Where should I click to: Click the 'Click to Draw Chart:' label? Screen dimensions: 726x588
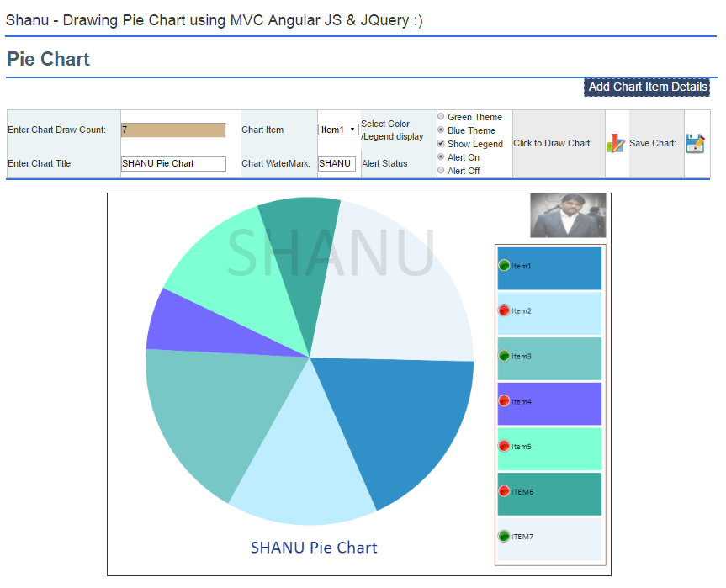[553, 143]
